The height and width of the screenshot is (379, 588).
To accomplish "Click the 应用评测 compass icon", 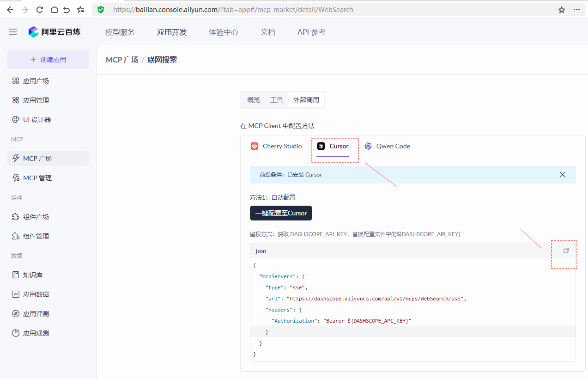I will [x=16, y=314].
